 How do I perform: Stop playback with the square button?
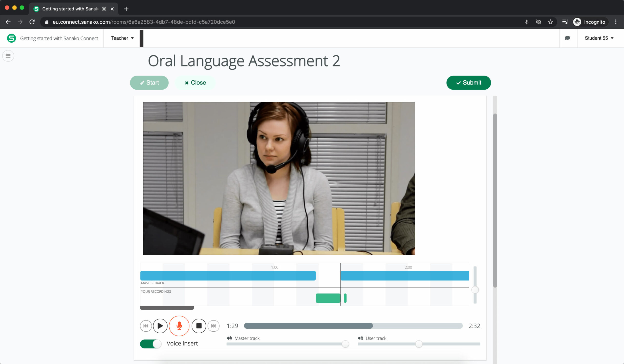[199, 326]
